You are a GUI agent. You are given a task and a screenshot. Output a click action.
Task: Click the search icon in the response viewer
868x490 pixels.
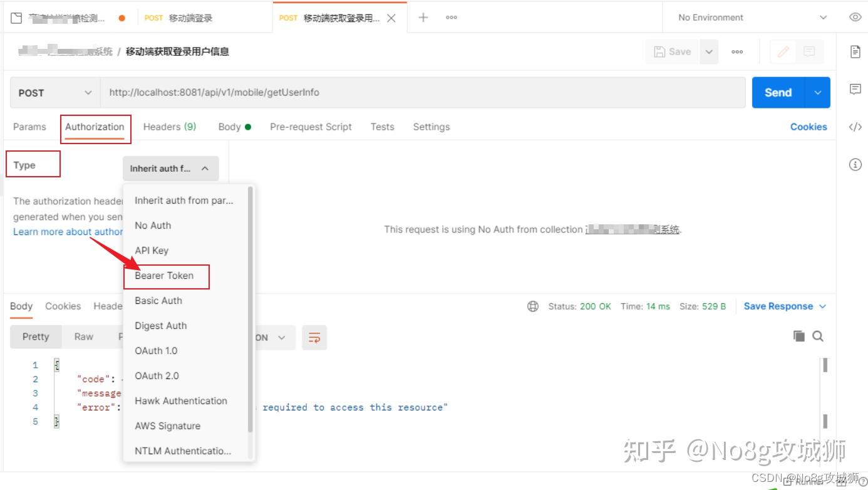pos(818,336)
